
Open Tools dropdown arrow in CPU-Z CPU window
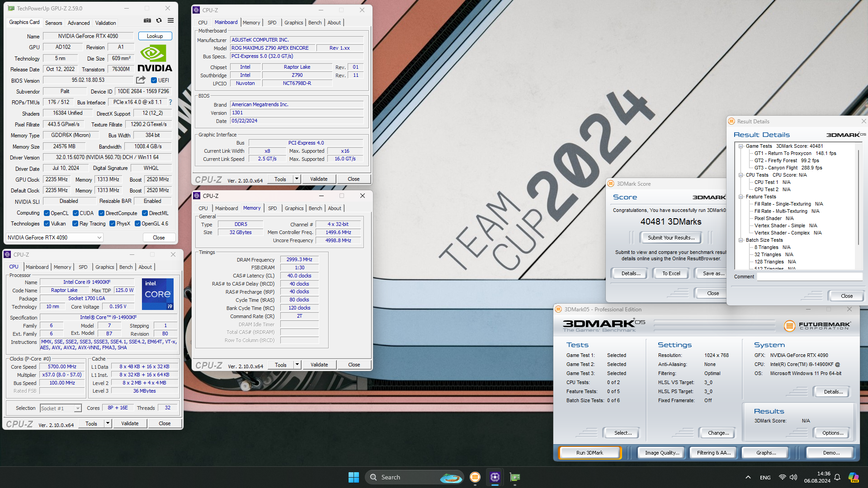click(108, 423)
